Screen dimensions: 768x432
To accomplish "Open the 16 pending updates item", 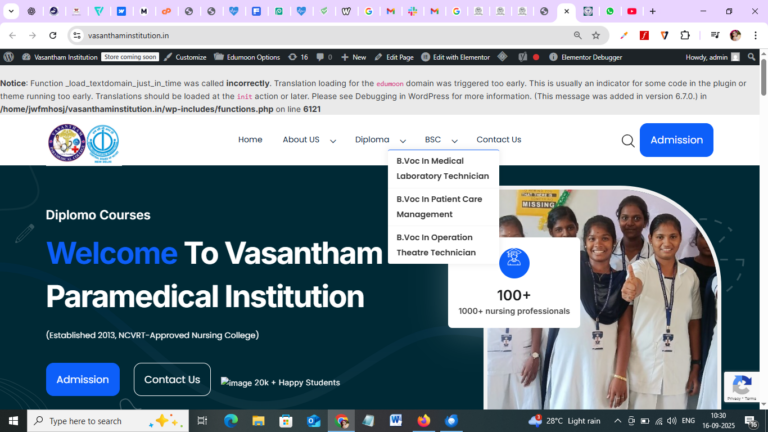I will (298, 57).
